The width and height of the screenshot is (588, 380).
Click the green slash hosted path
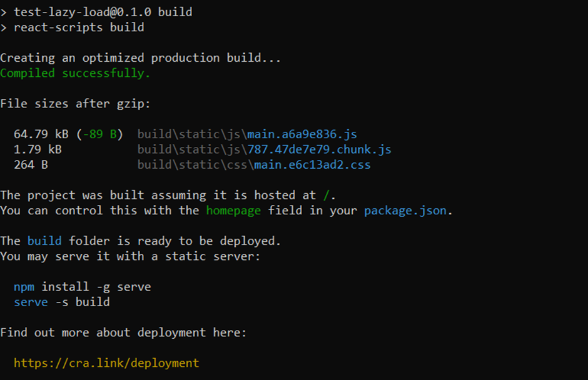(327, 195)
